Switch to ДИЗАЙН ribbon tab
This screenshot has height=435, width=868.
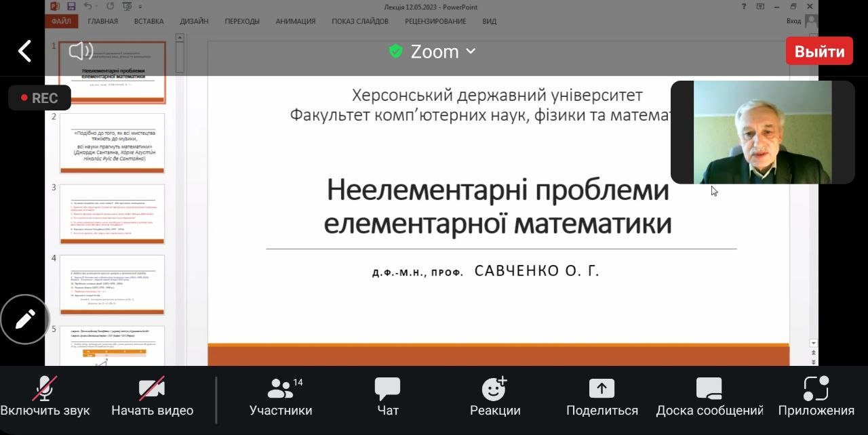point(194,21)
